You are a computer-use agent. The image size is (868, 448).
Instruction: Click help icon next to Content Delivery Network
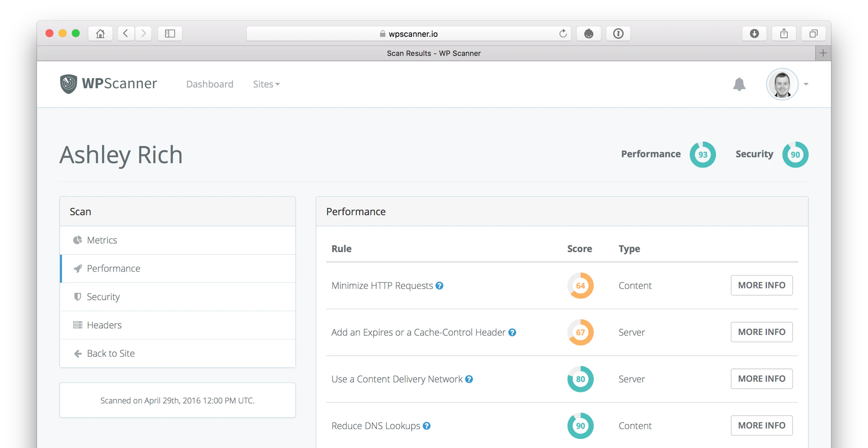pos(469,379)
